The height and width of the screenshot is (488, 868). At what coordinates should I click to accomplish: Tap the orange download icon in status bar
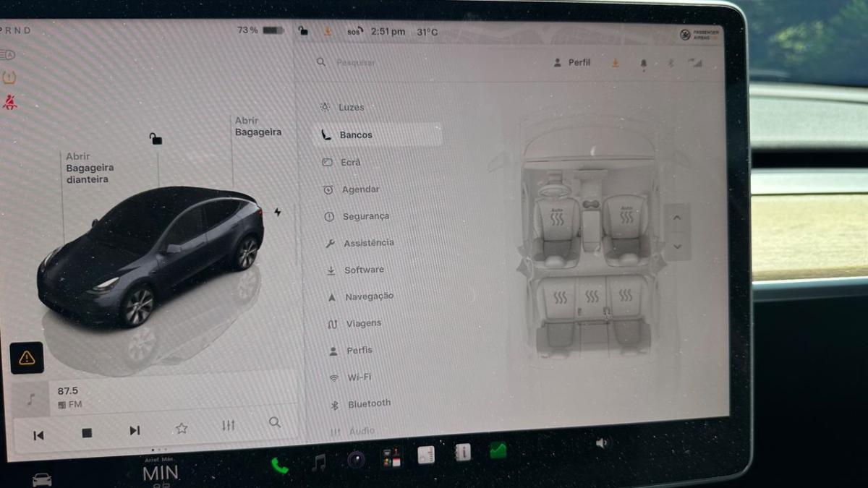click(328, 31)
